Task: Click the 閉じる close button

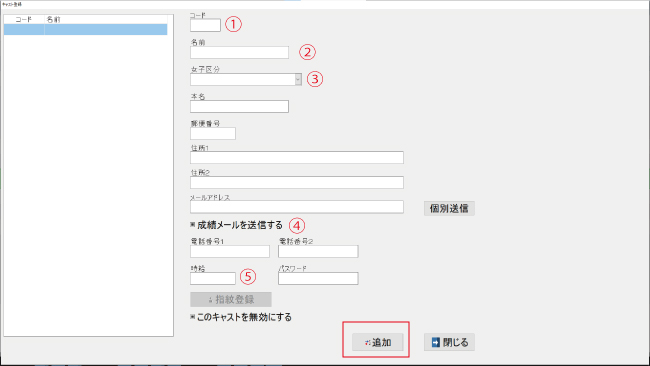Action: pos(449,342)
